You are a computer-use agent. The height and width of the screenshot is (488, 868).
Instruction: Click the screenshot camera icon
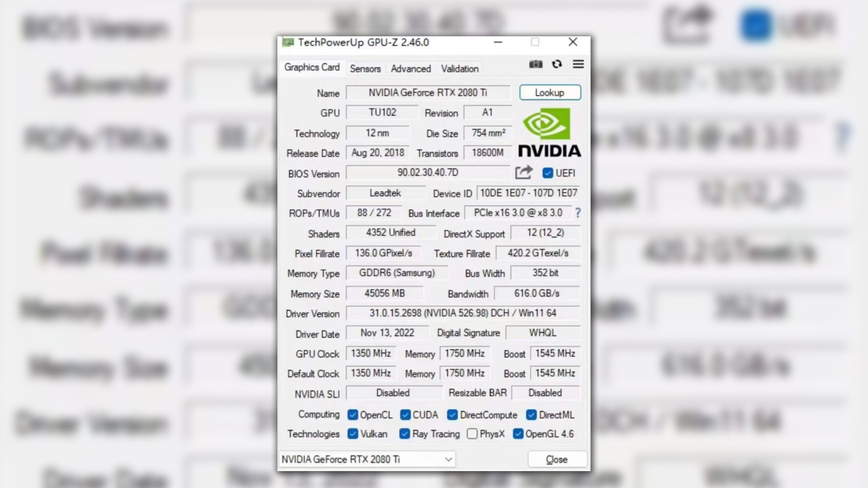pos(536,64)
